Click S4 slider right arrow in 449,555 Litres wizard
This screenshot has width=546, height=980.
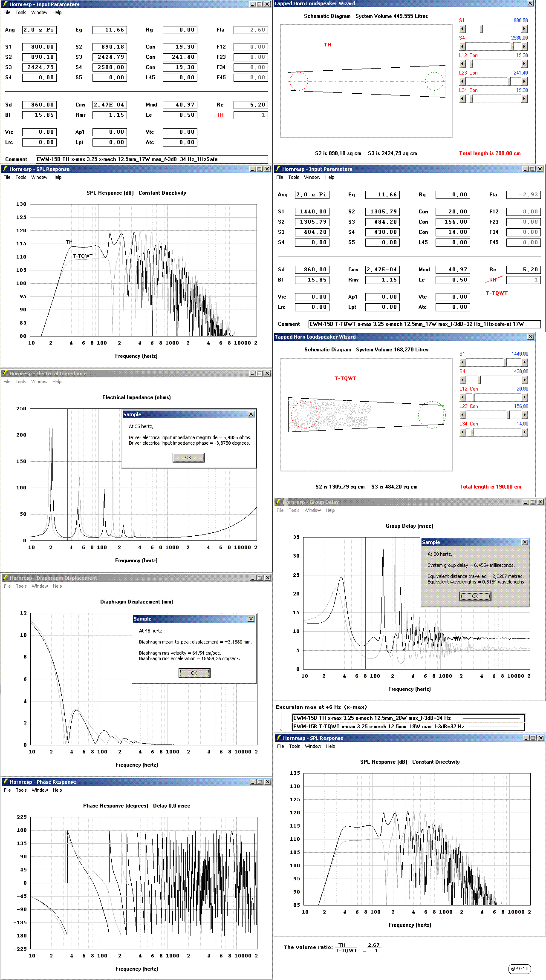[525, 46]
